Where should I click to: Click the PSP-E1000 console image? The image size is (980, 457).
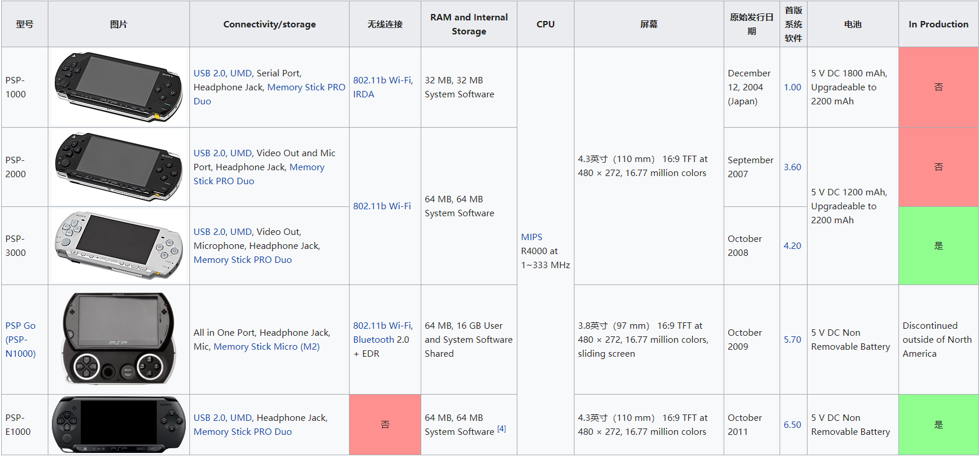(118, 424)
